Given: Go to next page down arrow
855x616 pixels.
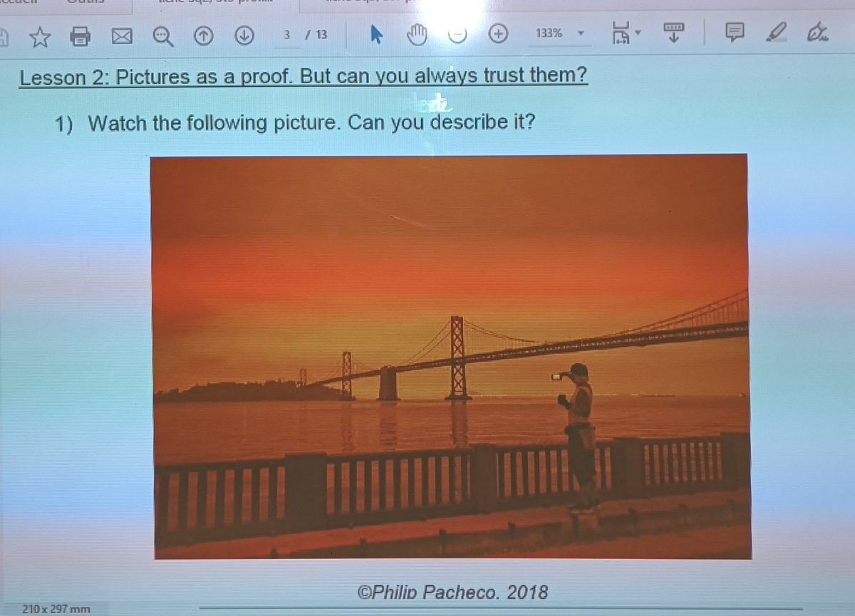Looking at the screenshot, I should coord(244,36).
